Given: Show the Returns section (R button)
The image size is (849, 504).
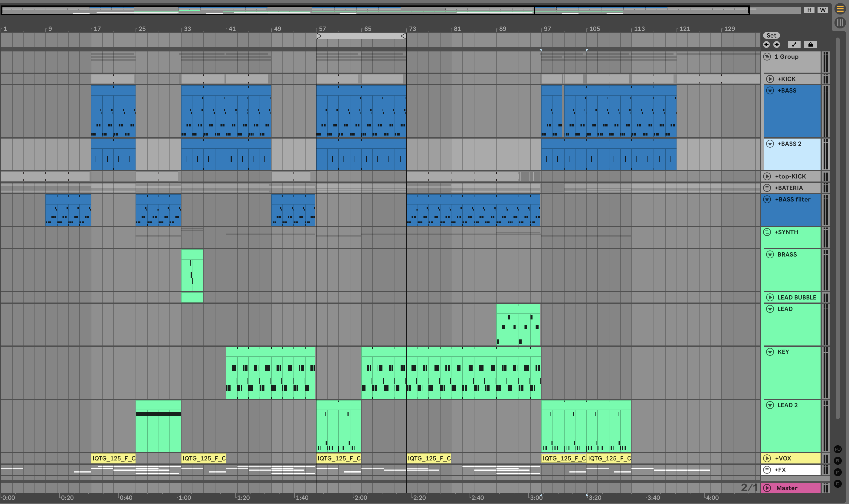Looking at the screenshot, I should point(838,461).
